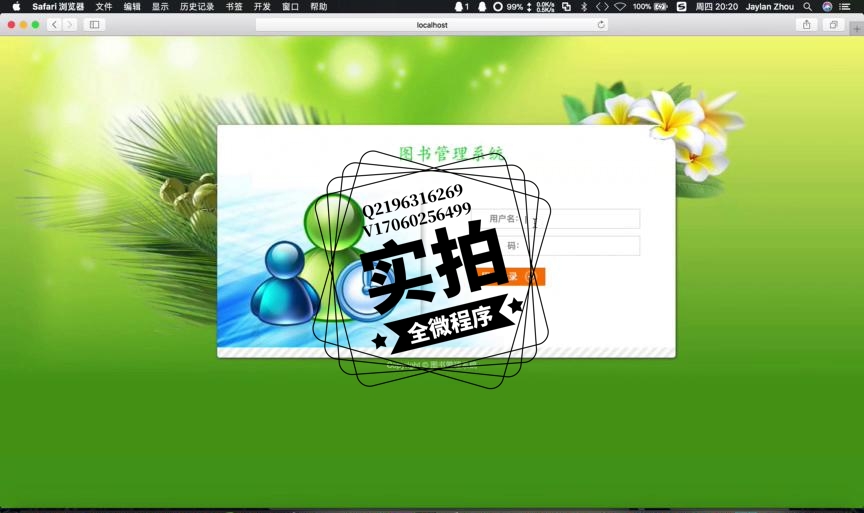This screenshot has height=513, width=864.
Task: Open the battery 100% status
Action: point(650,7)
